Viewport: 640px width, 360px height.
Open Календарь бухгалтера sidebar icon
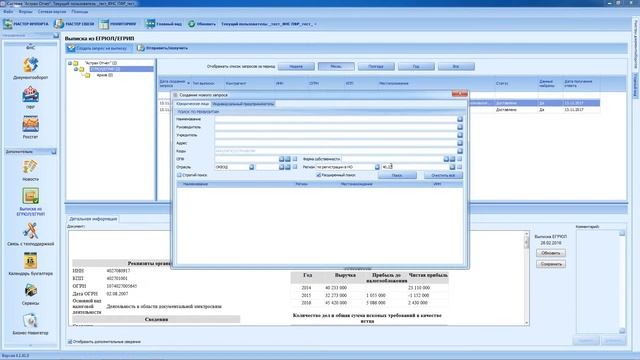click(x=30, y=264)
